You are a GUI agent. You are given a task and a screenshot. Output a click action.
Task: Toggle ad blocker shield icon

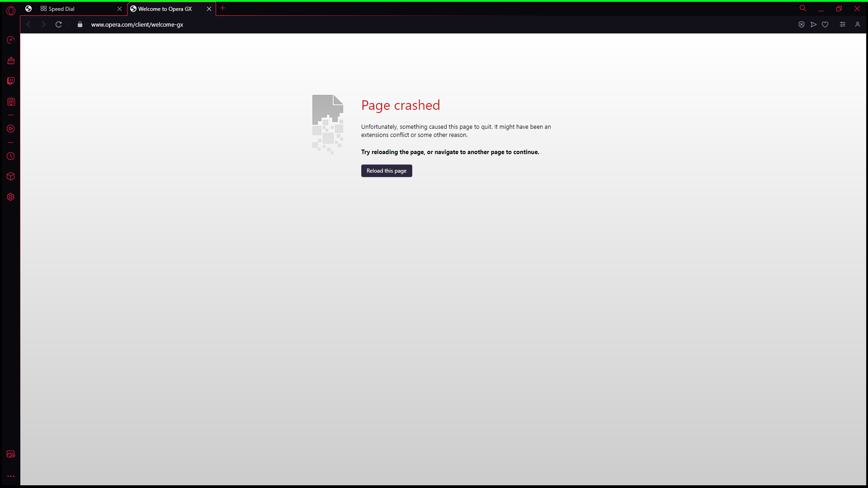coord(802,24)
